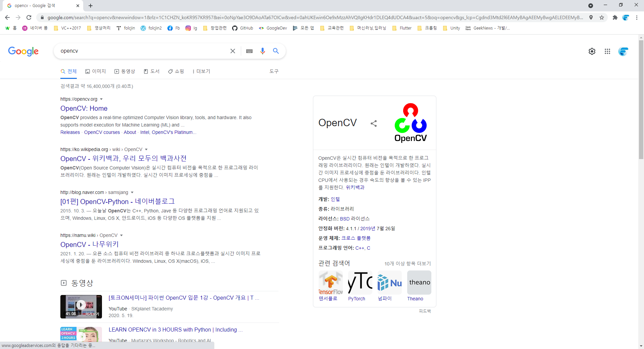Open GitHub bookmark

coord(243,28)
